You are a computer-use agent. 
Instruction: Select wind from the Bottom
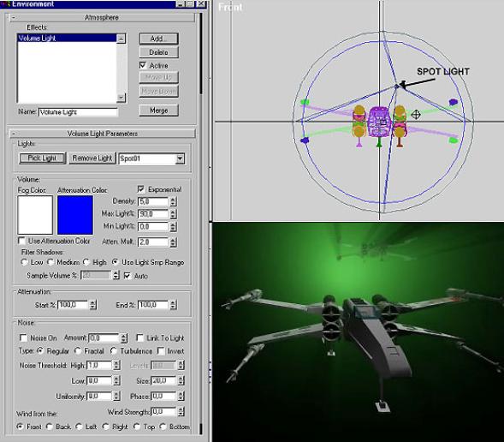[163, 427]
